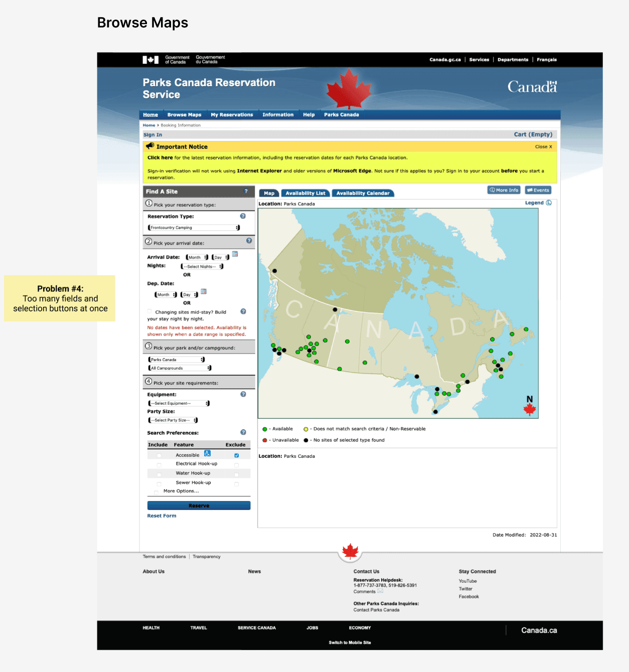The height and width of the screenshot is (672, 629).
Task: Open the Legend link above the map
Action: [534, 203]
